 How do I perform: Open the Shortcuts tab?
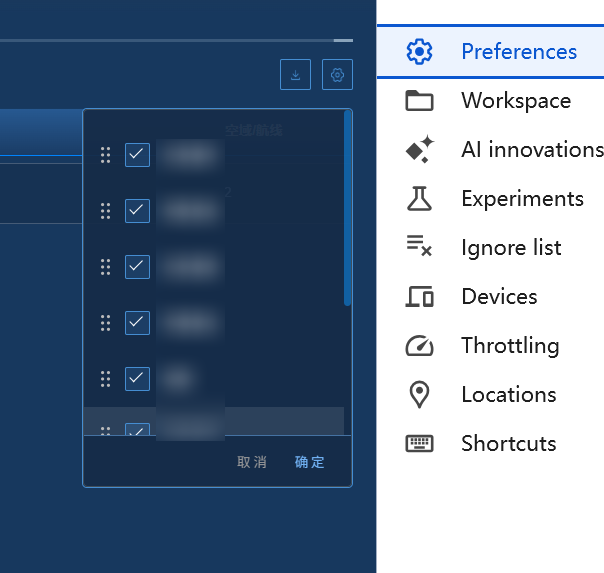(x=490, y=443)
